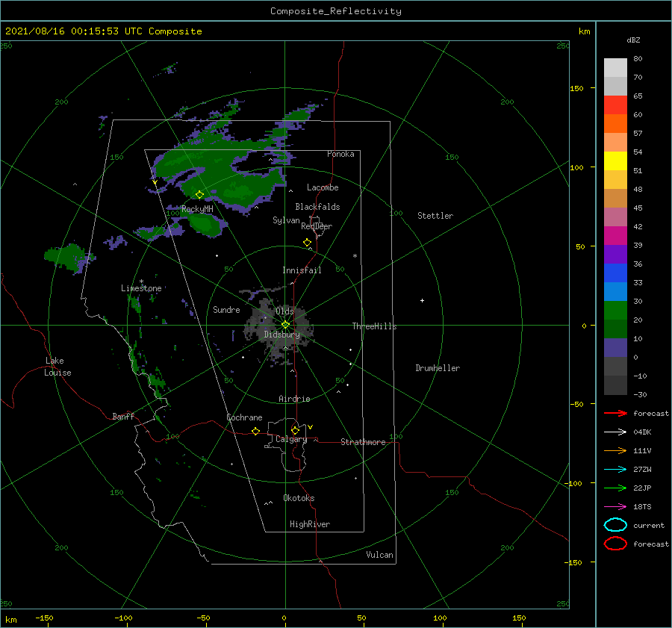672x628 pixels.
Task: Click the lightest gray 70–80 dBZ swatch
Action: tap(615, 68)
